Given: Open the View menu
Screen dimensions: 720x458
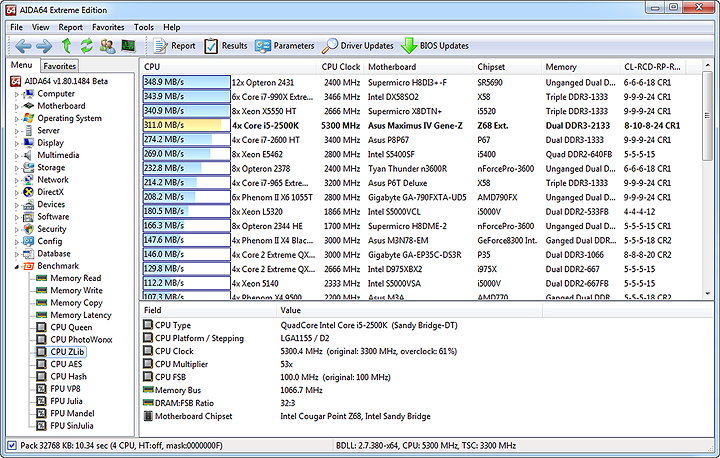Looking at the screenshot, I should 40,27.
